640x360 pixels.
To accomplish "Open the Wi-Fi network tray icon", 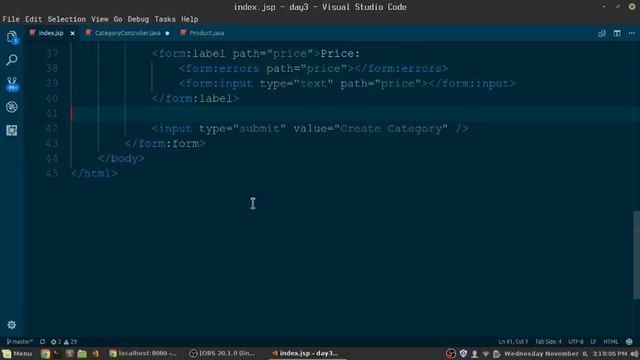I will click(x=485, y=354).
